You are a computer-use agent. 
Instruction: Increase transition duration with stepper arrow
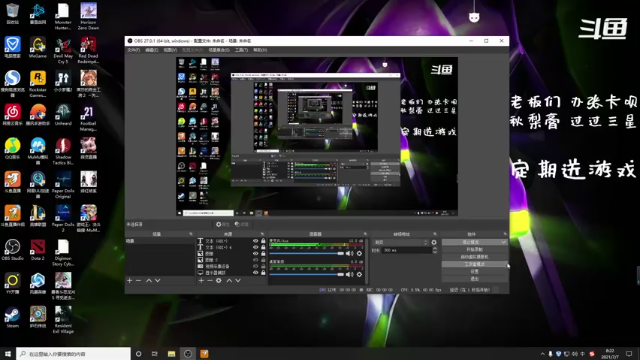[x=435, y=249]
